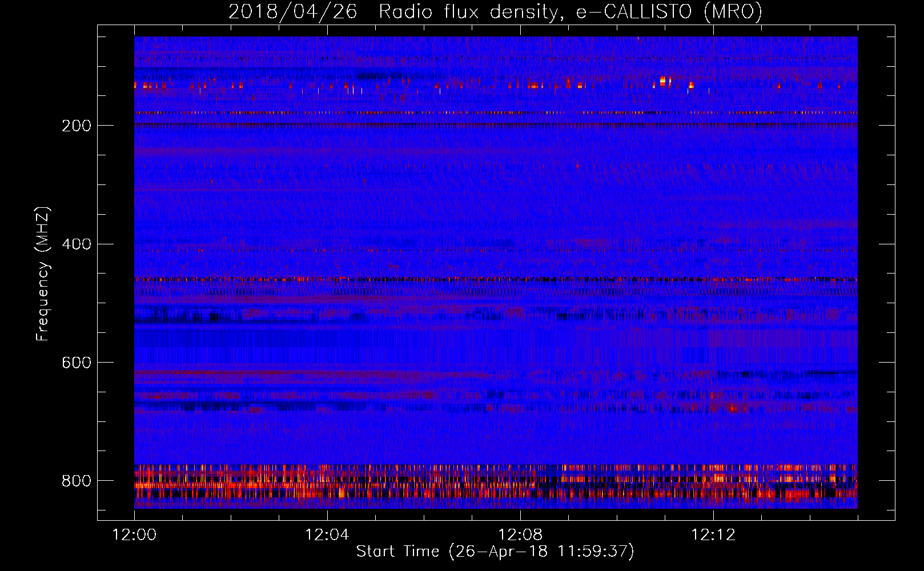The height and width of the screenshot is (571, 924).
Task: Click the 12:12 time tick label
Action: click(713, 534)
